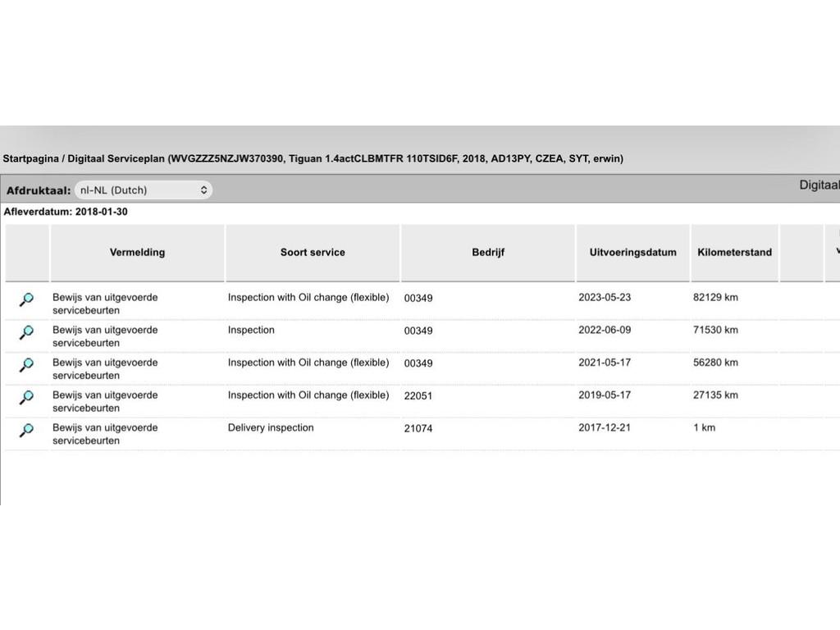
Task: Open magnifier for the Delivery inspection row
Action: coord(26,430)
